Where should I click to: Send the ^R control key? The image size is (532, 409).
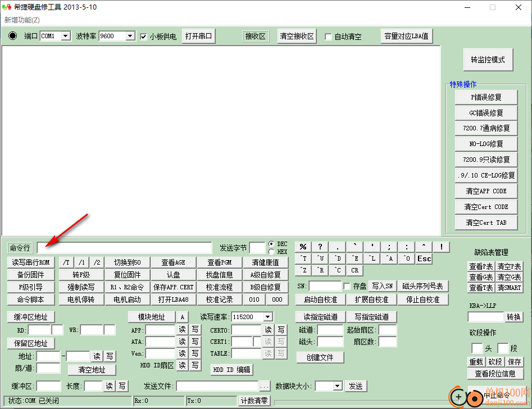click(x=320, y=271)
